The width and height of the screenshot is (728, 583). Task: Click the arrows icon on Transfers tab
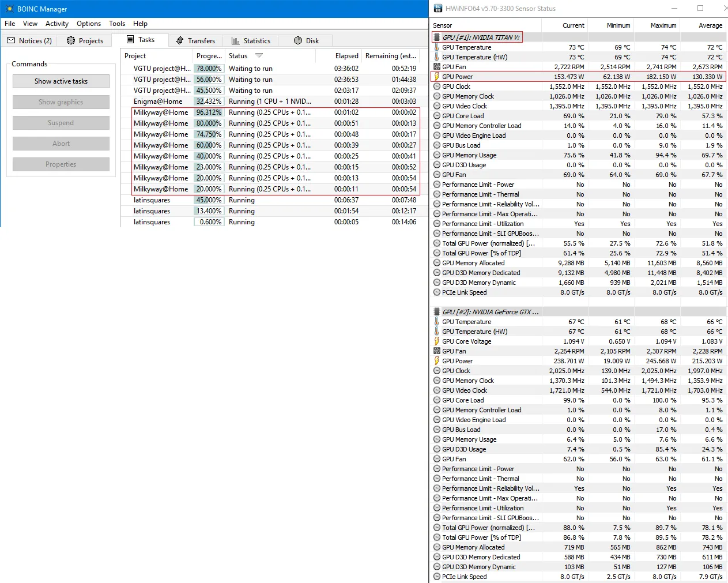(x=180, y=40)
